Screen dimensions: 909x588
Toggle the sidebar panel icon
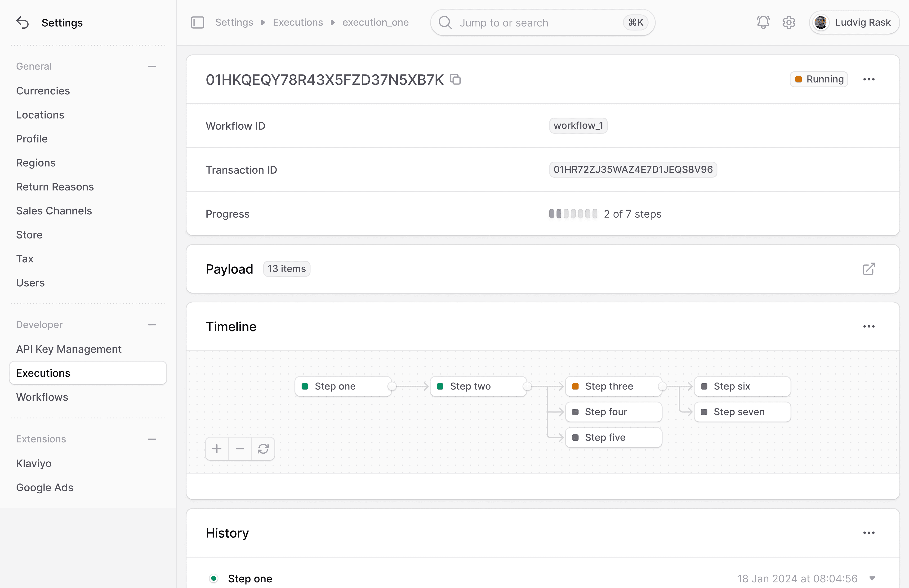coord(197,22)
